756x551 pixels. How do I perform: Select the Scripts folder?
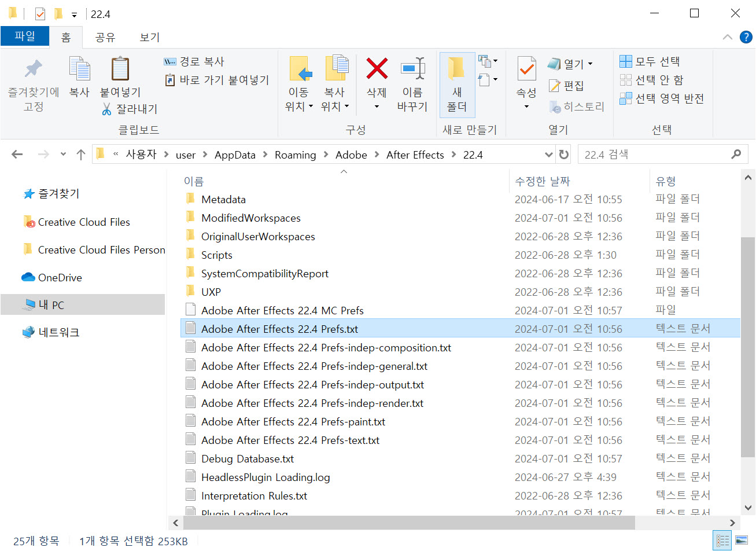216,255
